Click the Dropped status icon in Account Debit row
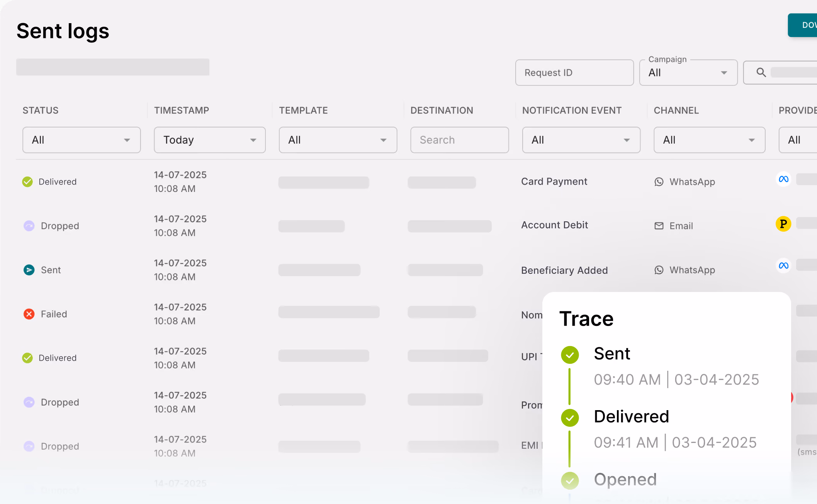This screenshot has width=817, height=504. pos(29,226)
